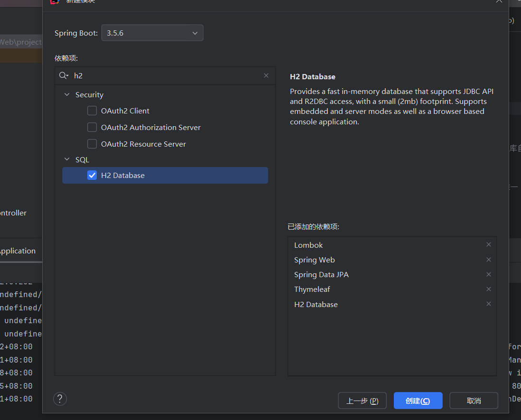Image resolution: width=521 pixels, height=420 pixels.
Task: Open the Spring Boot version dropdown
Action: click(195, 33)
